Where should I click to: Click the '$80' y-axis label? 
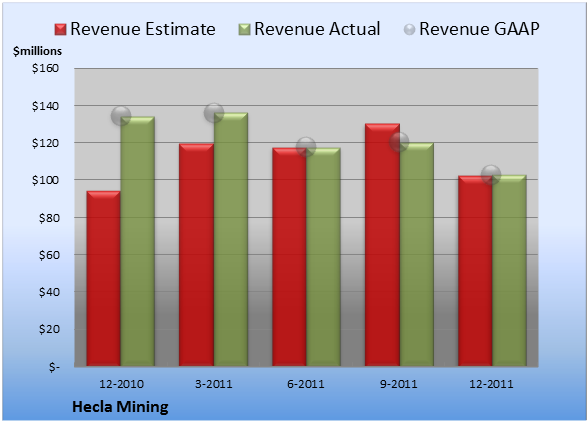(x=49, y=218)
